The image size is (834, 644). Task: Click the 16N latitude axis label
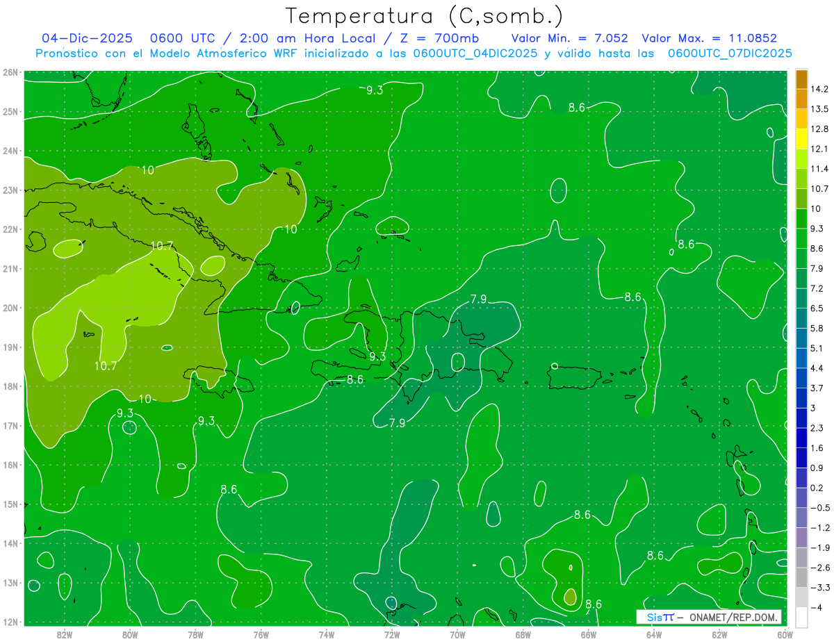(10, 465)
